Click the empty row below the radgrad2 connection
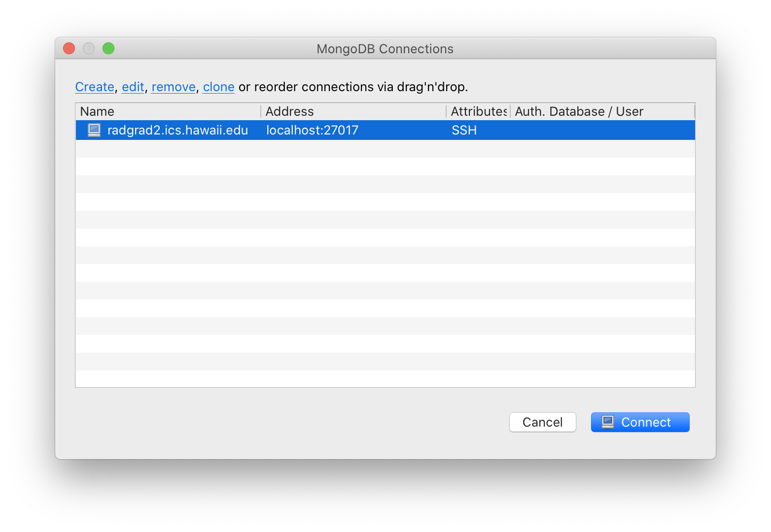The width and height of the screenshot is (771, 532). 385,149
